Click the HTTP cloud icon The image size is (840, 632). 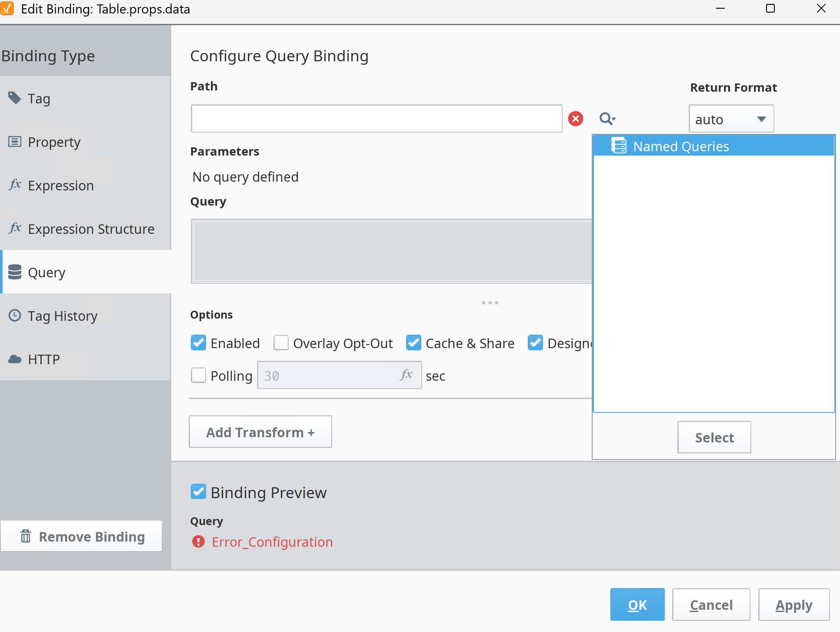[x=15, y=359]
